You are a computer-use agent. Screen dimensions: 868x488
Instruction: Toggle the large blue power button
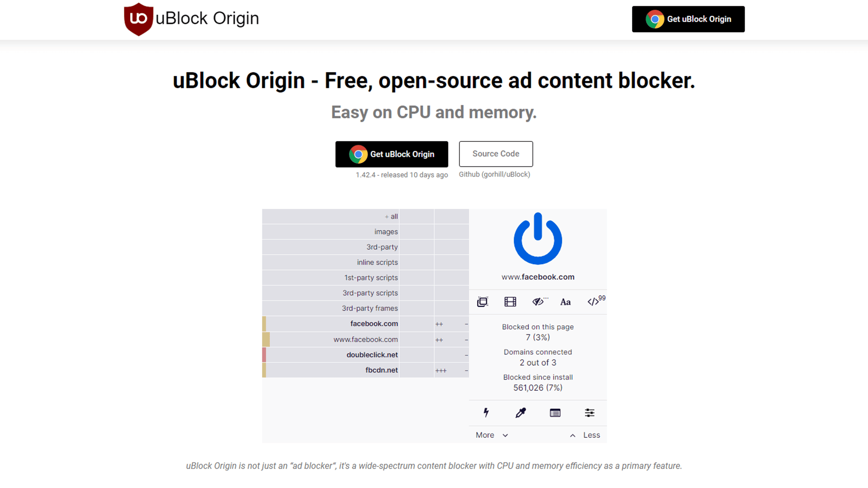coord(538,239)
